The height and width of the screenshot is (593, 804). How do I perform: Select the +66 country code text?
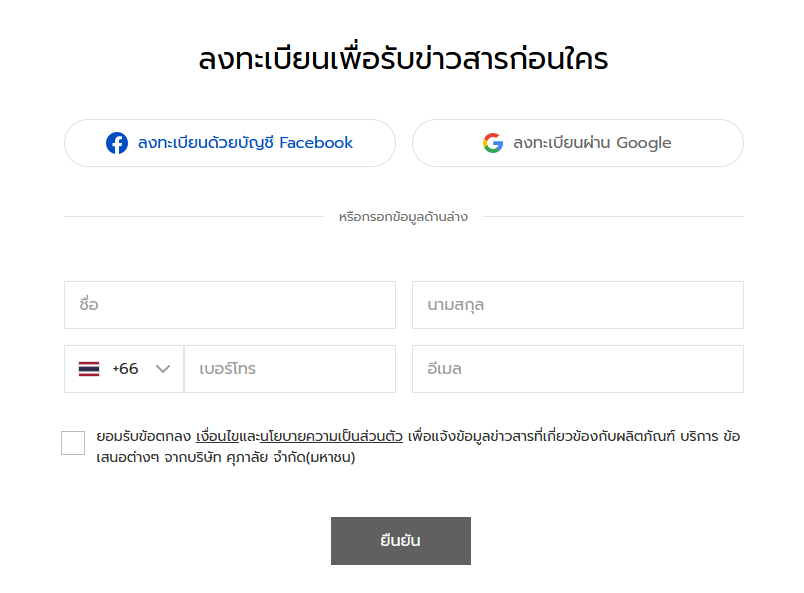click(x=126, y=369)
